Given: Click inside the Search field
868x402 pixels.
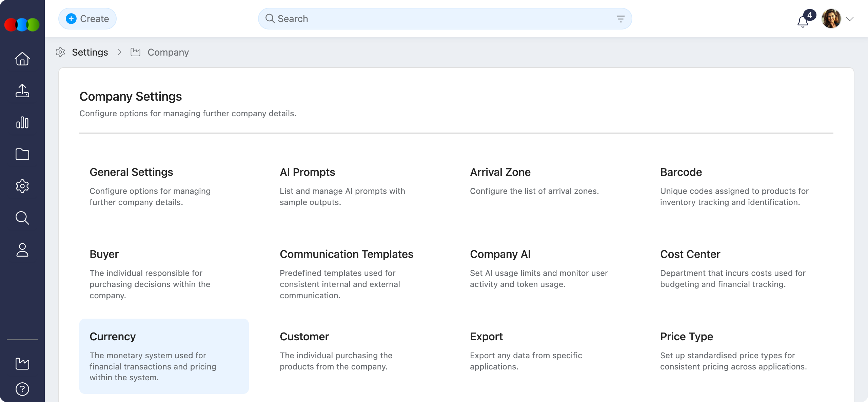Looking at the screenshot, I should (407, 19).
